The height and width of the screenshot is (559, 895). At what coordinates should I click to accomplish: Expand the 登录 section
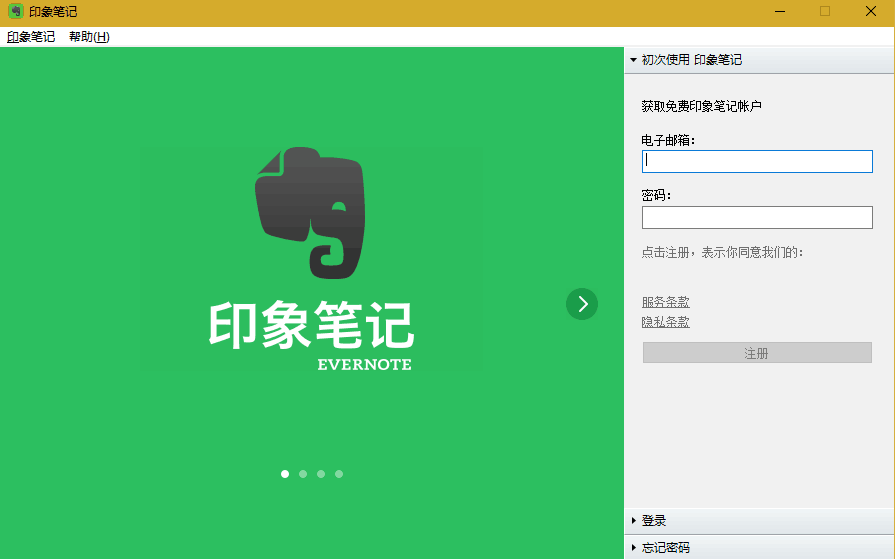(x=759, y=521)
